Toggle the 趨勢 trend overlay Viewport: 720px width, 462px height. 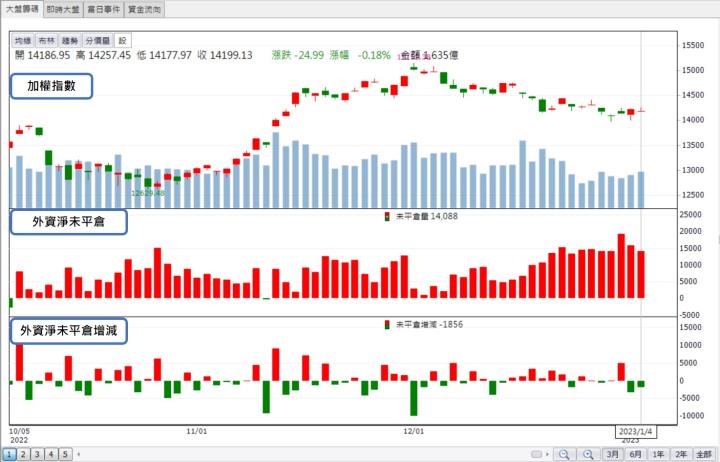(70, 41)
